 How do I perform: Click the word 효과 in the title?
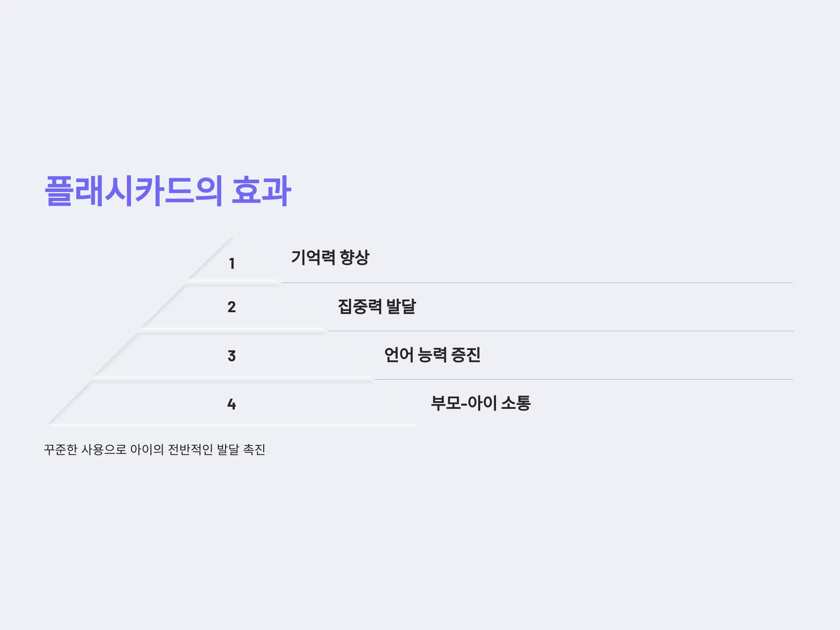[261, 191]
